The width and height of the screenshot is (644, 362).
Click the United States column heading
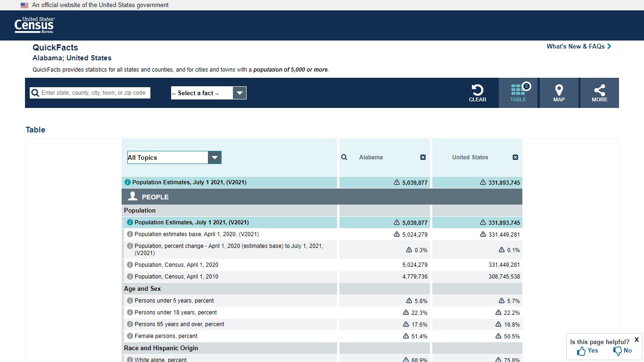pyautogui.click(x=470, y=157)
